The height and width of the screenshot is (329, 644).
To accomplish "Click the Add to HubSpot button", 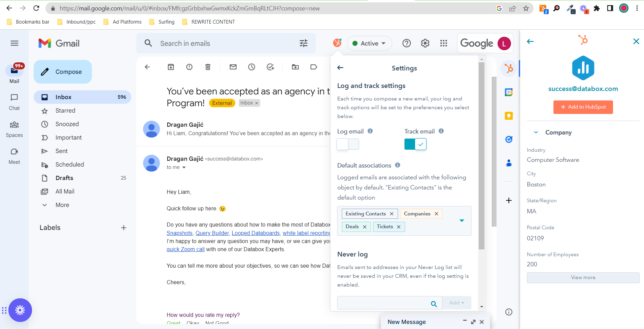I will (583, 107).
